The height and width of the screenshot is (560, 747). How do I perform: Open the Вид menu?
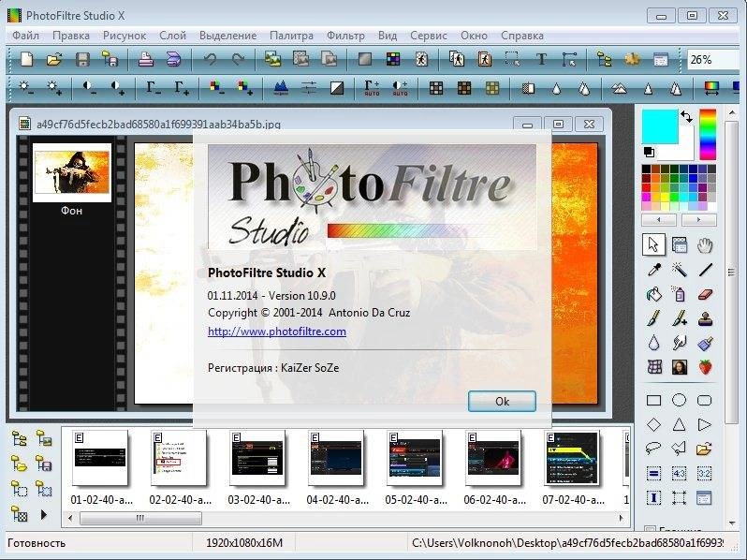[388, 36]
